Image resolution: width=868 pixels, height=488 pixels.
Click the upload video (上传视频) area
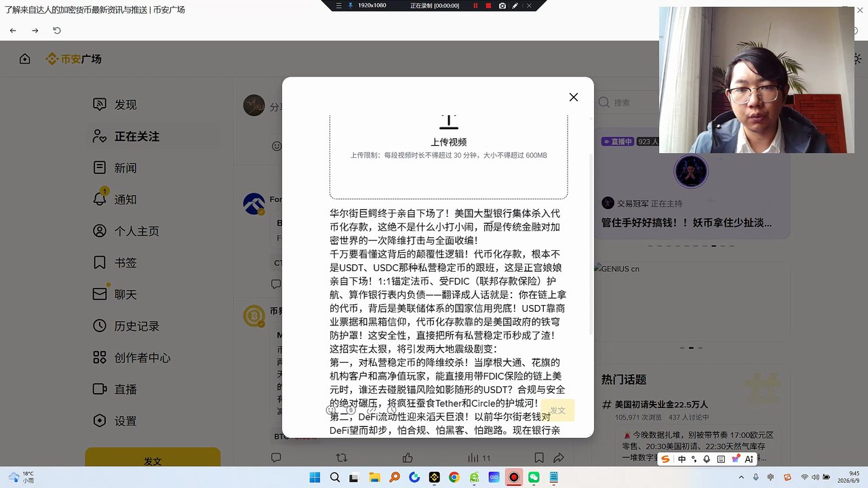448,156
